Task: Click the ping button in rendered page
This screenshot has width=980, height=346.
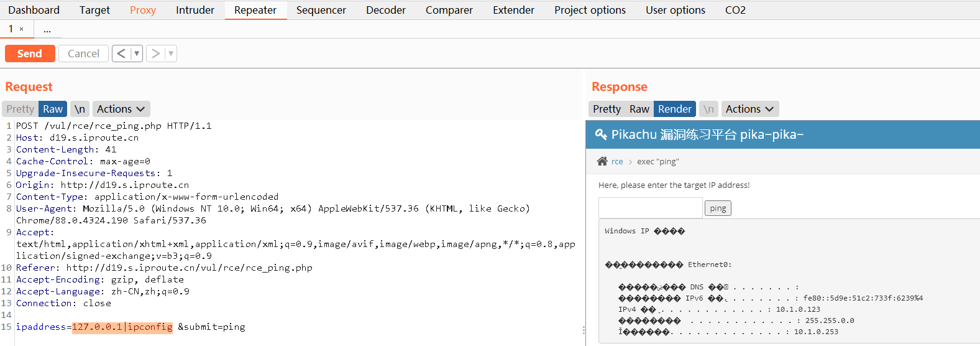Action: point(718,208)
